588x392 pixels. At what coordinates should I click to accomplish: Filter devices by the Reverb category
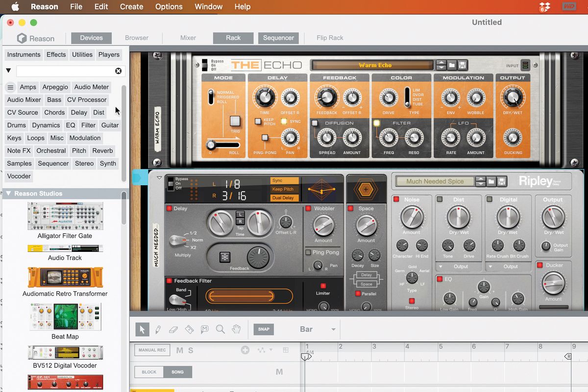click(102, 150)
